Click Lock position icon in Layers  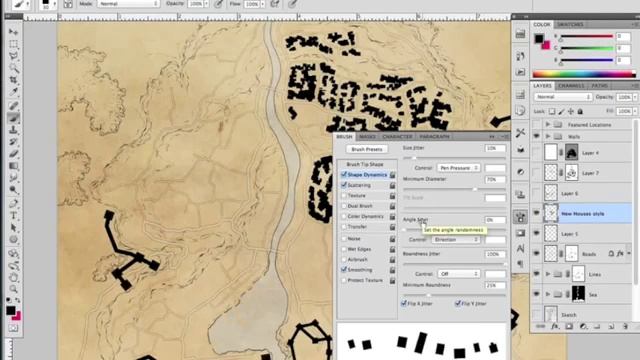click(x=571, y=111)
